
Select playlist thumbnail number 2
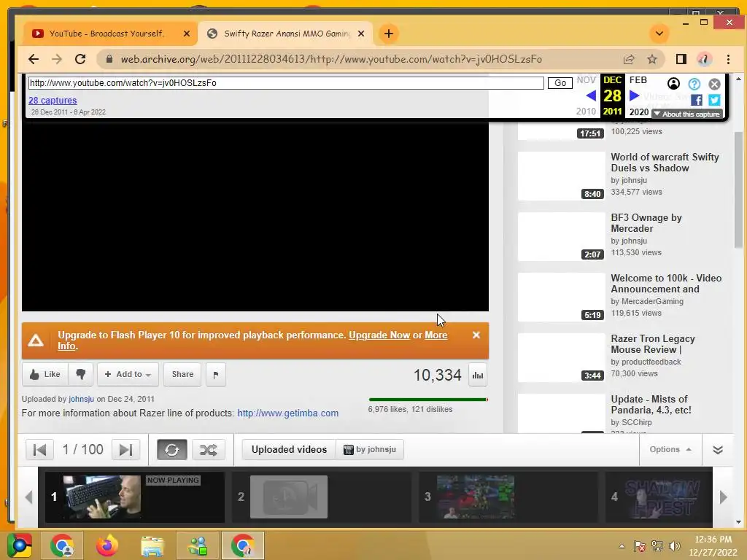289,497
